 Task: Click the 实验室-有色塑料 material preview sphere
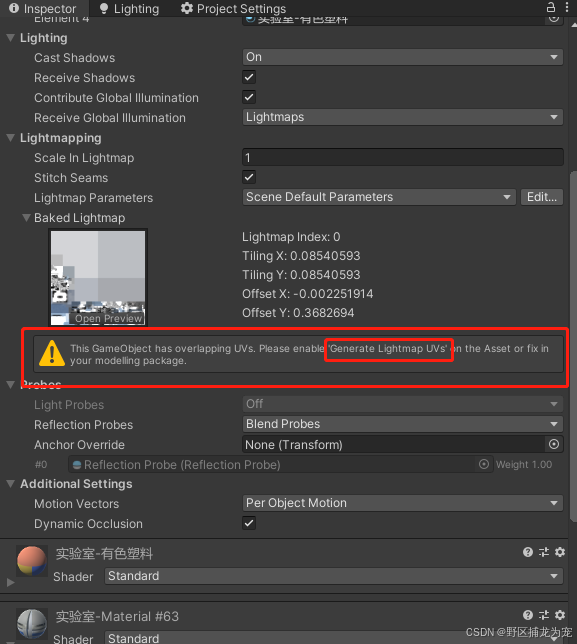(32, 561)
